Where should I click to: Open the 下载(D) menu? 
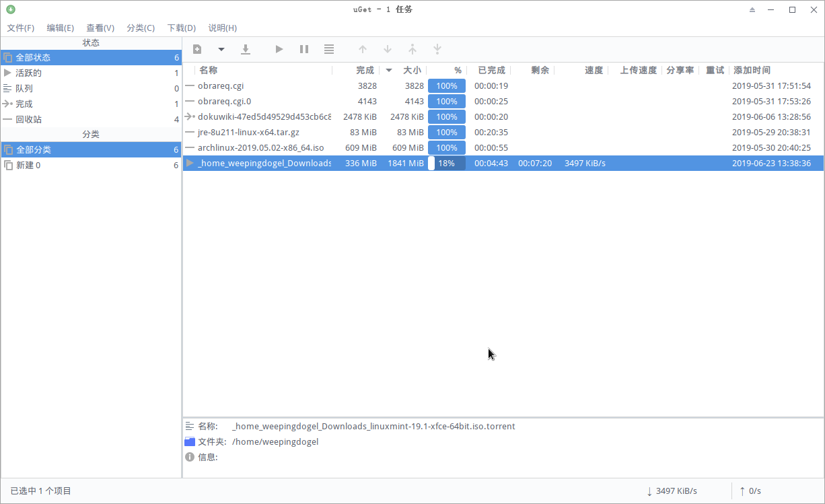coord(180,28)
